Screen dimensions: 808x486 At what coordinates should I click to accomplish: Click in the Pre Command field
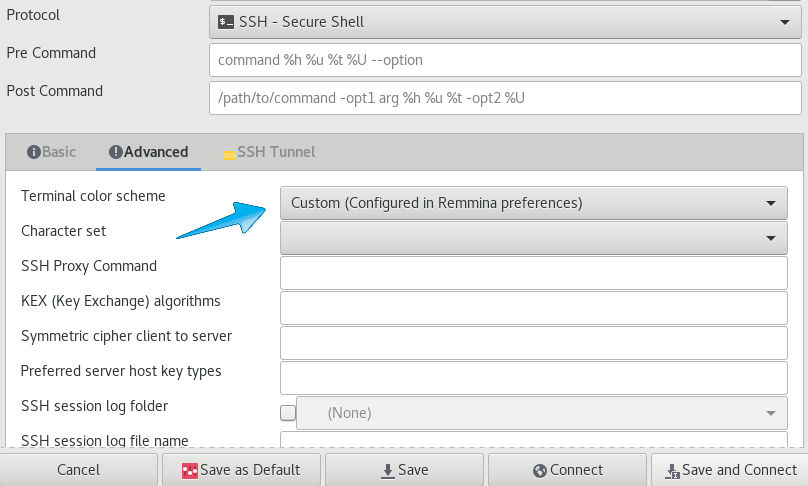(505, 60)
